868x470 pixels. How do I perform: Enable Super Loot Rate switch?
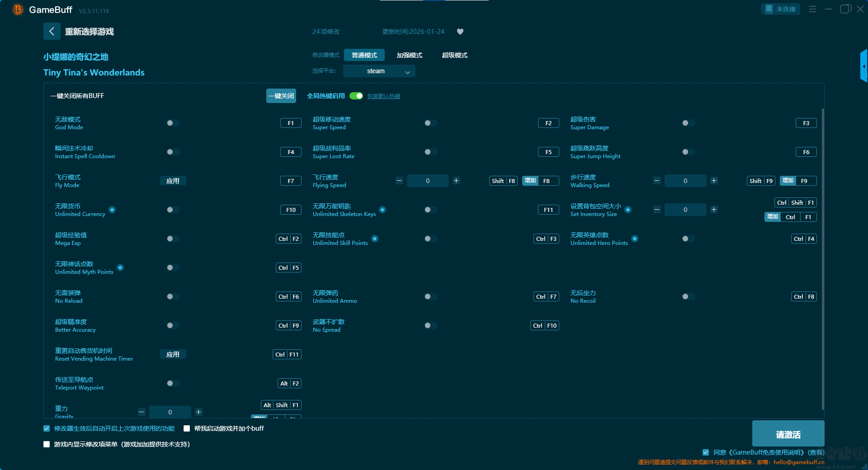click(x=430, y=152)
